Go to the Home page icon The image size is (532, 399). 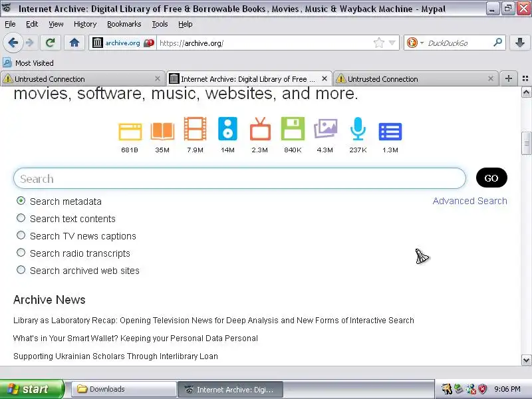(x=74, y=43)
